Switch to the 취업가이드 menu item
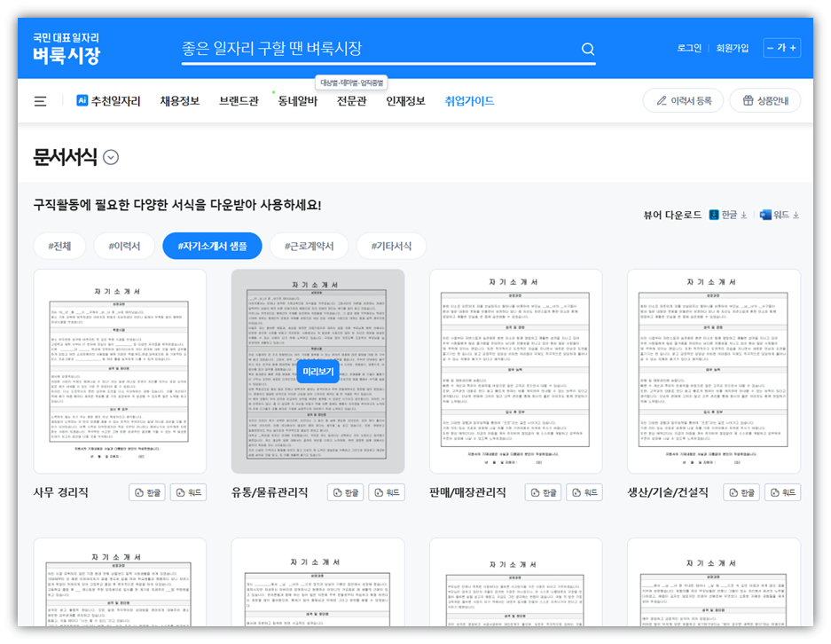831x644 pixels. 469,101
